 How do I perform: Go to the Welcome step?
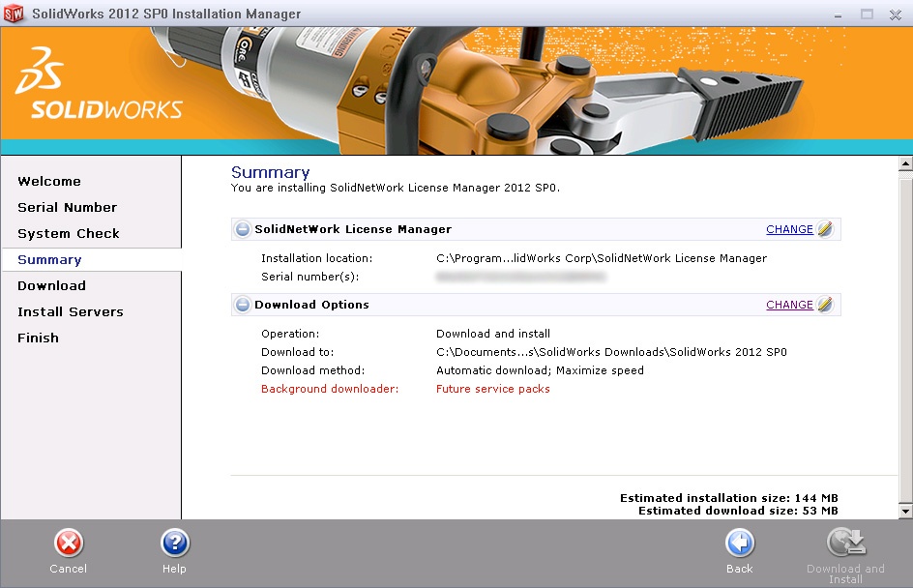coord(49,182)
